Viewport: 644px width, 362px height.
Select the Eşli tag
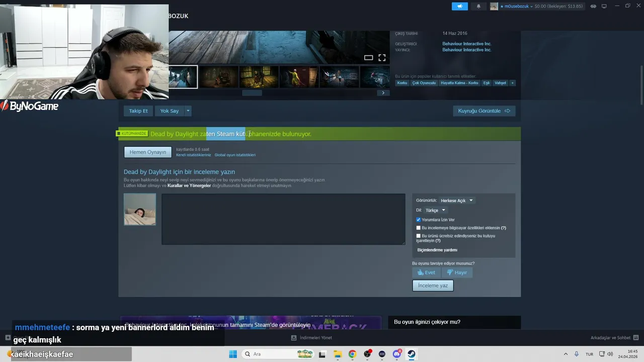(487, 83)
